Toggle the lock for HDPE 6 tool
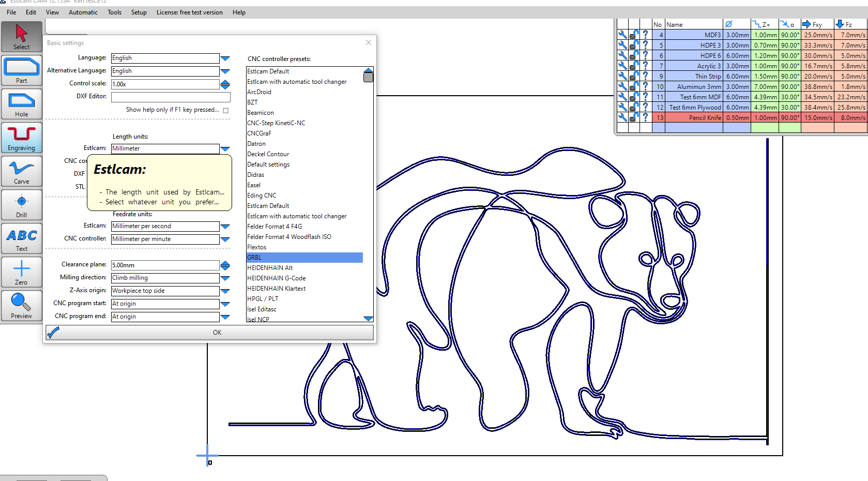The height and width of the screenshot is (481, 868). pyautogui.click(x=634, y=55)
